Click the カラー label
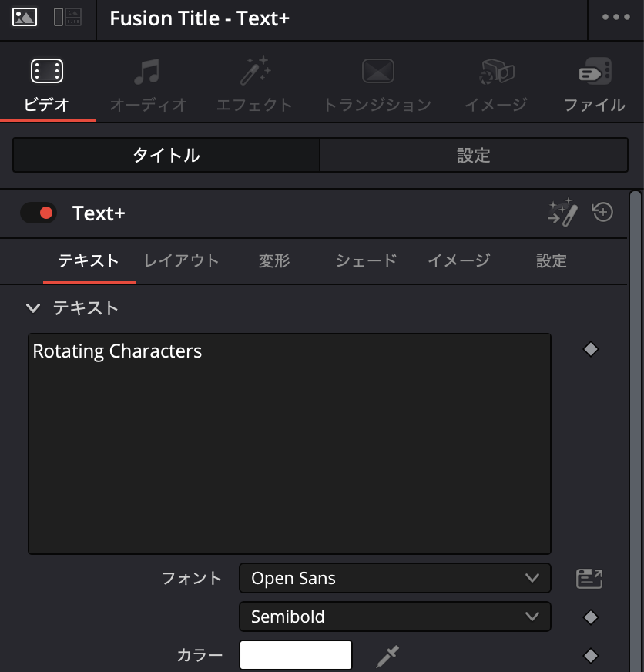 [200, 655]
